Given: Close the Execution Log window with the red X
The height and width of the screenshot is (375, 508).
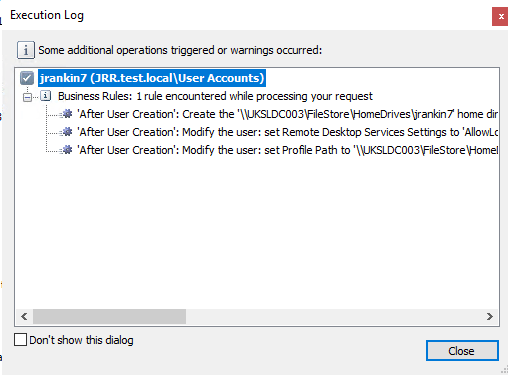Looking at the screenshot, I should pyautogui.click(x=501, y=16).
